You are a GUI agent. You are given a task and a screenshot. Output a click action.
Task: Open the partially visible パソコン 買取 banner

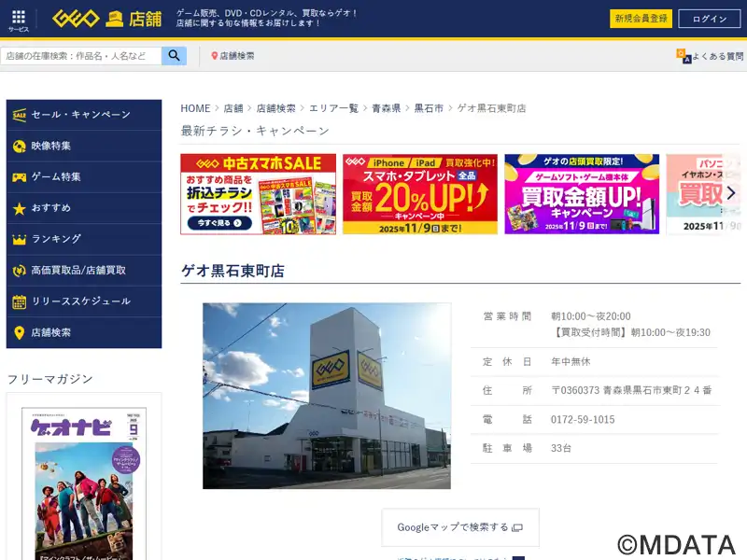tap(703, 194)
